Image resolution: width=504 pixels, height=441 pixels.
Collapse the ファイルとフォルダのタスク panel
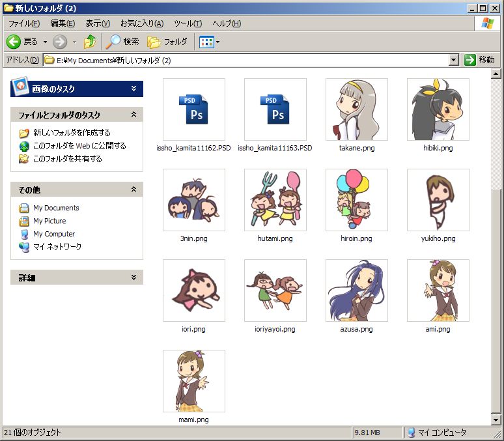pos(133,115)
